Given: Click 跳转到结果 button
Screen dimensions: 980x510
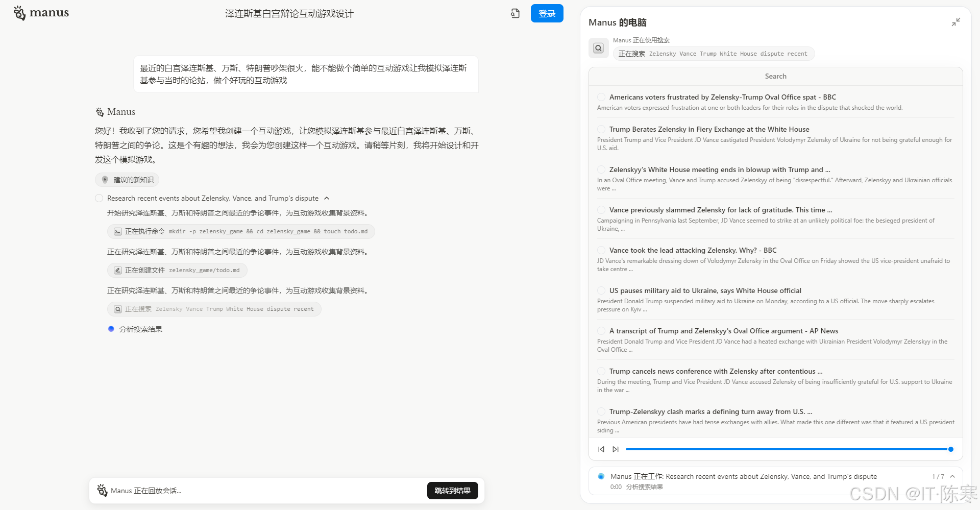Looking at the screenshot, I should pyautogui.click(x=452, y=491).
